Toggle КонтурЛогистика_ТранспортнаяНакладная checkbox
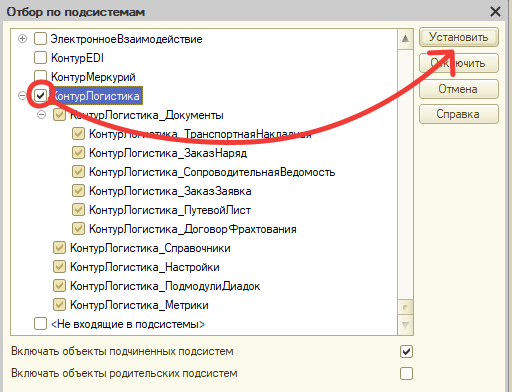The width and height of the screenshot is (512, 392). (78, 134)
